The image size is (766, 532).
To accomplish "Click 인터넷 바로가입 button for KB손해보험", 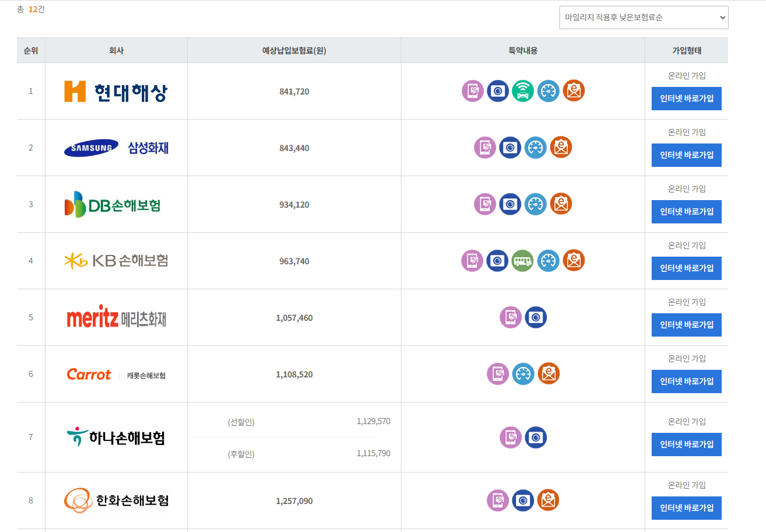I will 687,268.
